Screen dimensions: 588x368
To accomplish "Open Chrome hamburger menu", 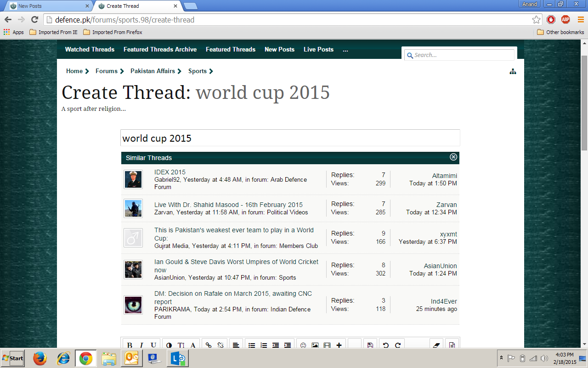I will coord(581,20).
